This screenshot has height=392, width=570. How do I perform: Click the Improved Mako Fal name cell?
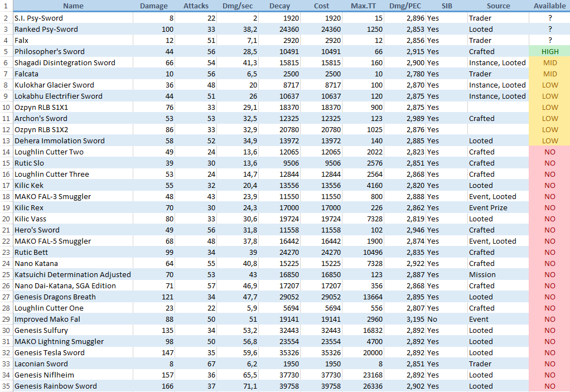click(47, 319)
